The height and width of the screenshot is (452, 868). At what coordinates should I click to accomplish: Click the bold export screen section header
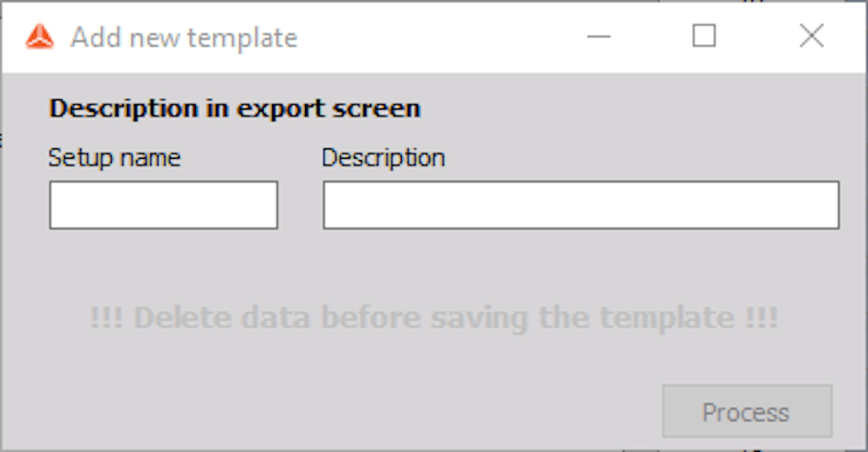pyautogui.click(x=235, y=108)
